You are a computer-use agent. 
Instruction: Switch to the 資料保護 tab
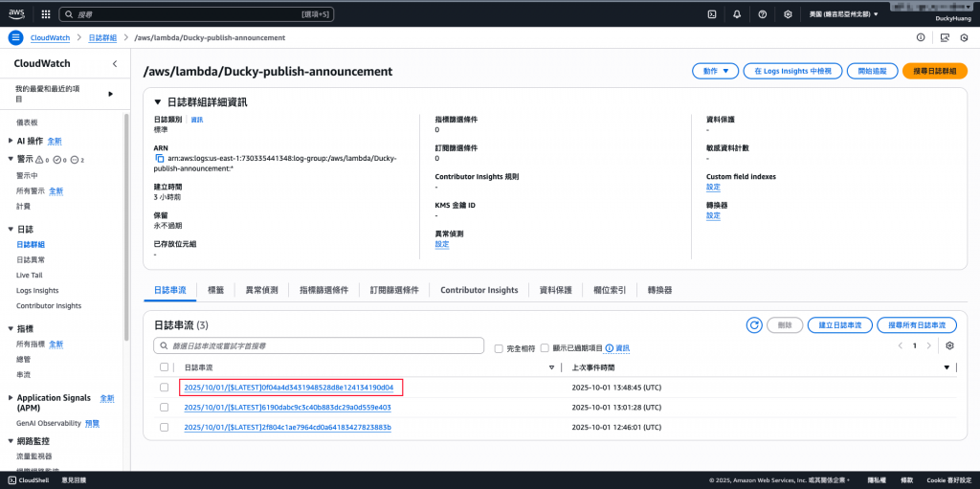(x=556, y=290)
